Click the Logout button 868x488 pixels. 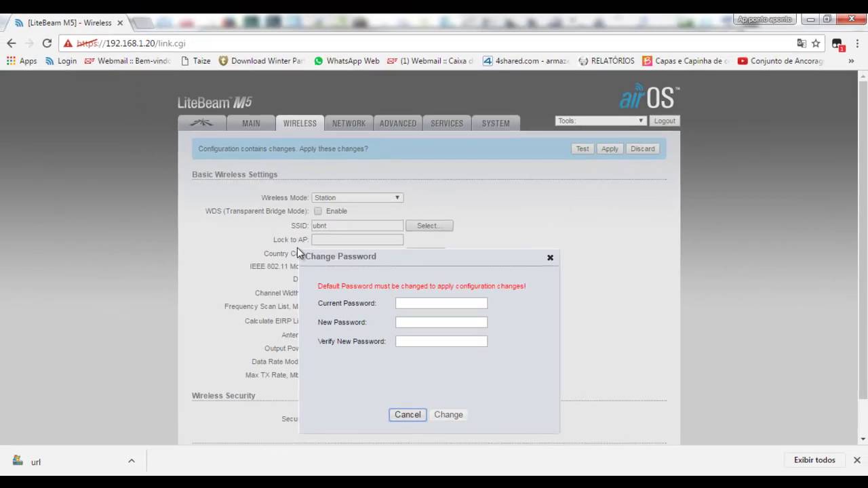[x=665, y=121]
